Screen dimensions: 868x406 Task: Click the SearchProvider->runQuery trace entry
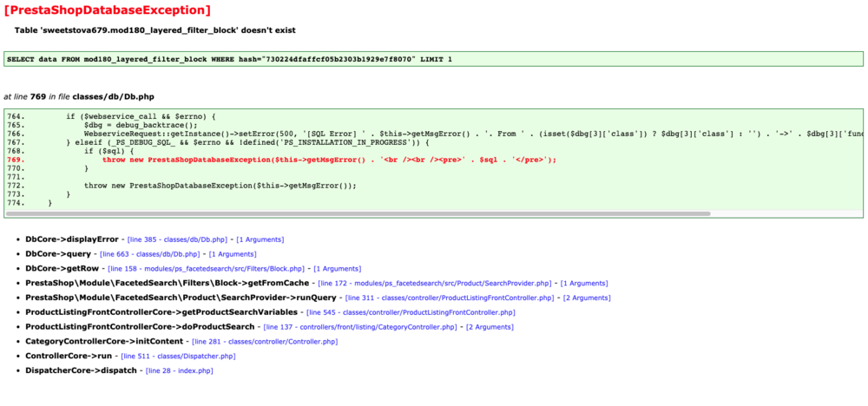tap(181, 298)
